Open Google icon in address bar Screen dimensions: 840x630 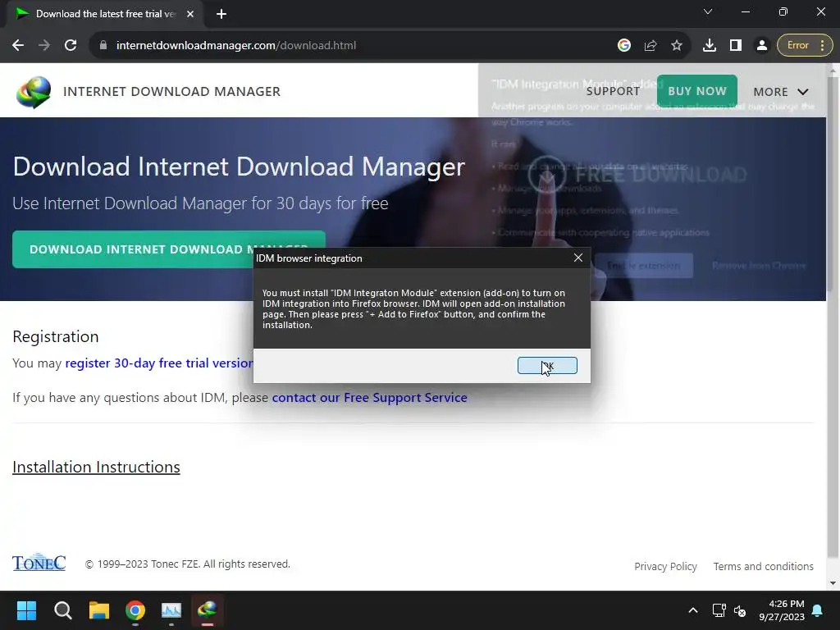[x=624, y=46]
